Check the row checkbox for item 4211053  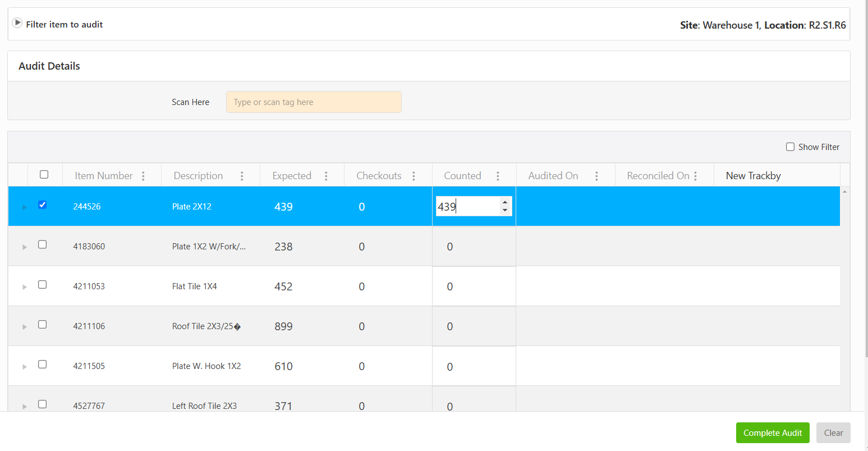pos(42,284)
